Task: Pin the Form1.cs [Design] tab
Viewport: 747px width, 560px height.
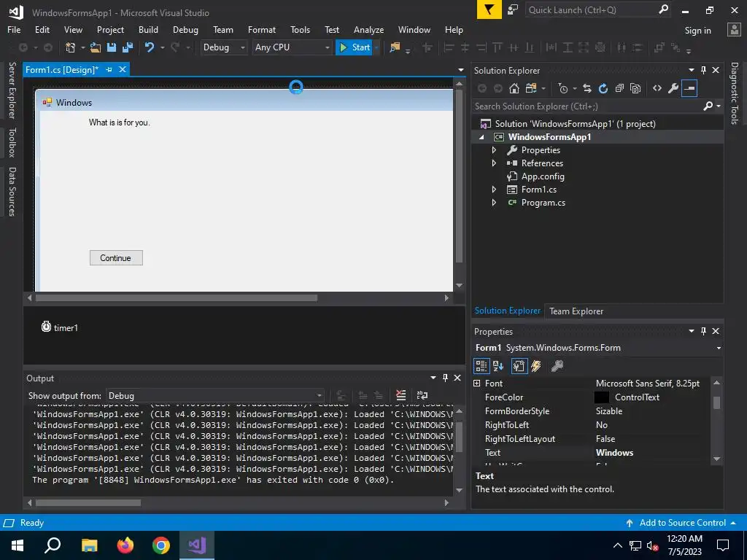Action: pyautogui.click(x=109, y=69)
